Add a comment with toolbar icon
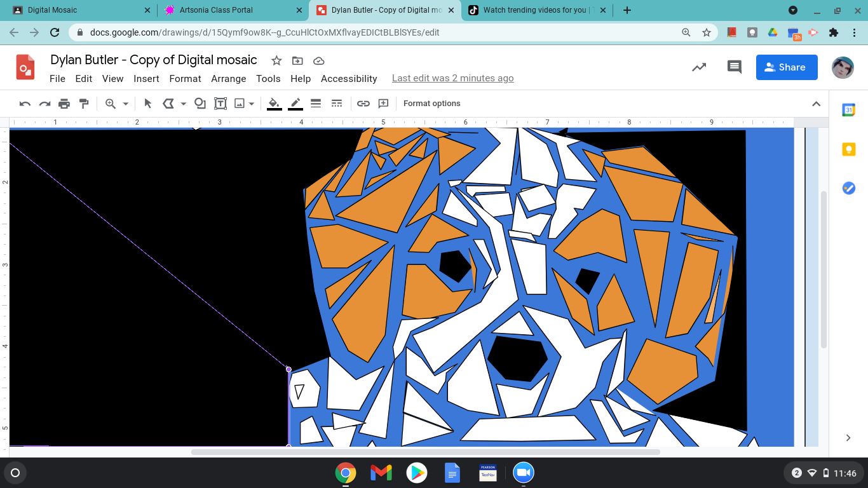The image size is (868, 488). pyautogui.click(x=383, y=104)
